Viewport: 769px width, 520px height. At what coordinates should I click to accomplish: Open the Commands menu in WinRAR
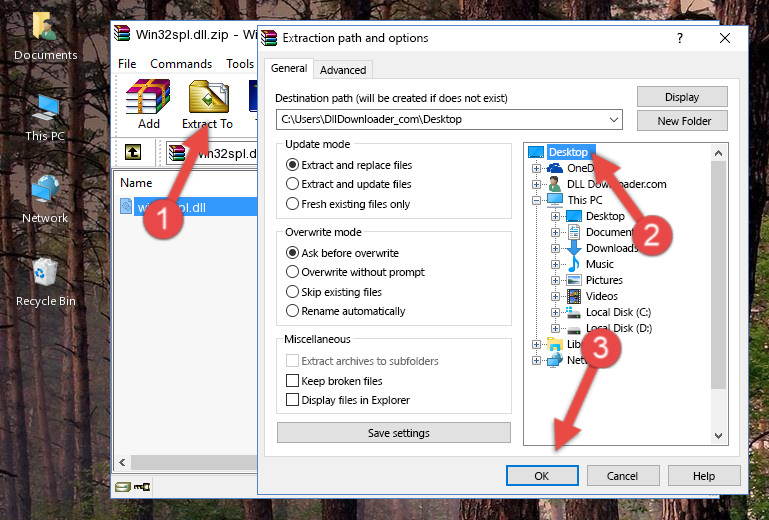coord(181,64)
